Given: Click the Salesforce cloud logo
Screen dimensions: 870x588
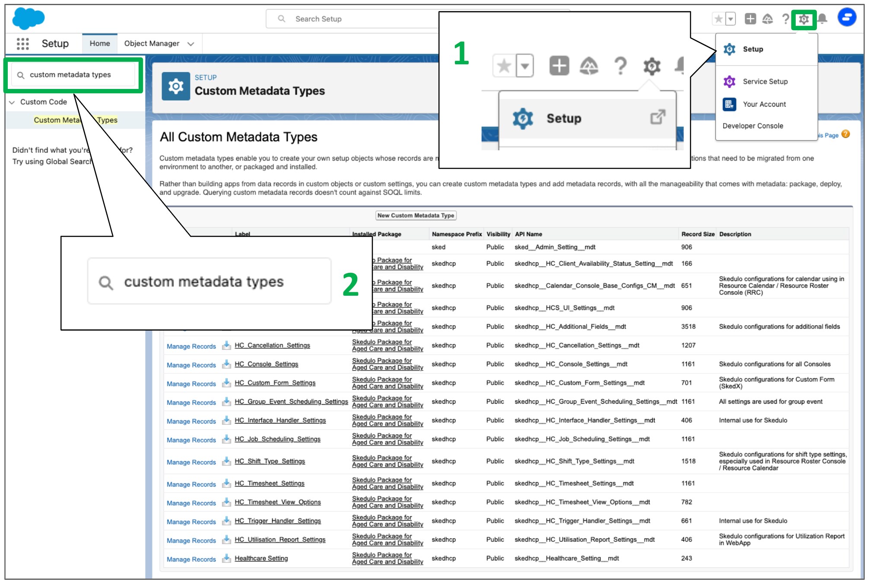Looking at the screenshot, I should 29,19.
